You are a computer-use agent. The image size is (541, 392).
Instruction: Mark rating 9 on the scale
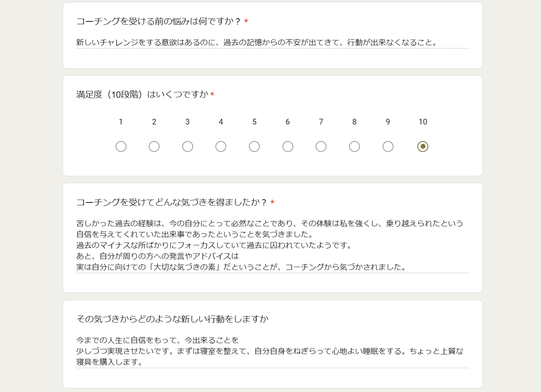[x=388, y=146]
